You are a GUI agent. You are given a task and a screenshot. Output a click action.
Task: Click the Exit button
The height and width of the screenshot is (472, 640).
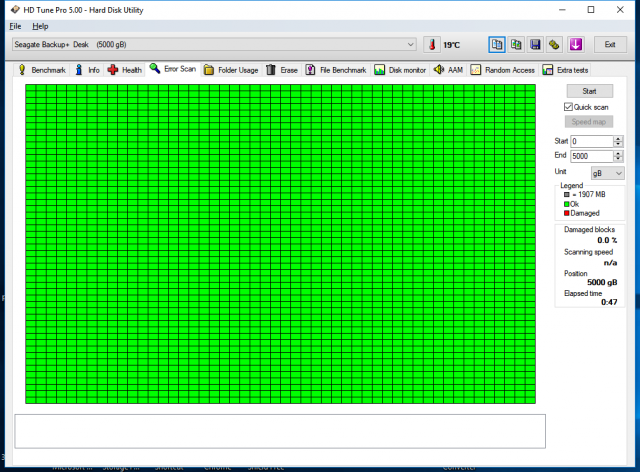(609, 45)
